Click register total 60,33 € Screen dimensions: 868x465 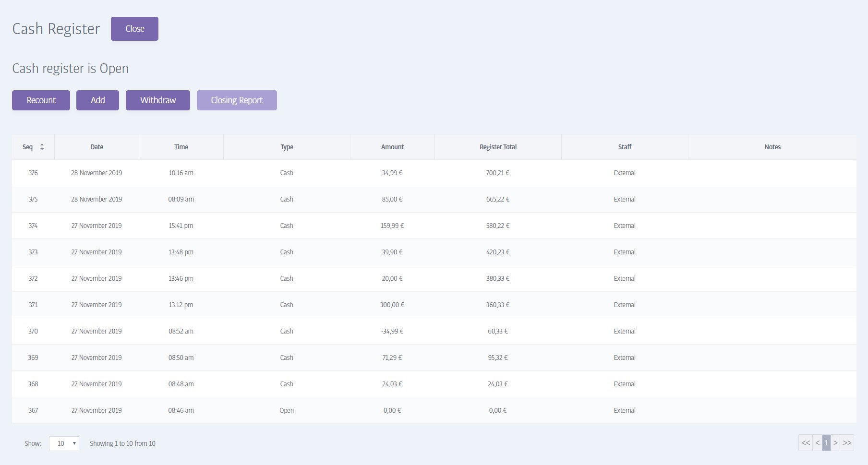(x=498, y=331)
